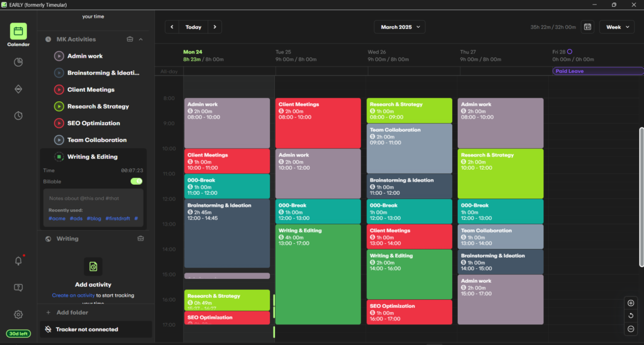Click the diamond-shaped sidebar icon
The width and height of the screenshot is (644, 345).
tap(18, 89)
